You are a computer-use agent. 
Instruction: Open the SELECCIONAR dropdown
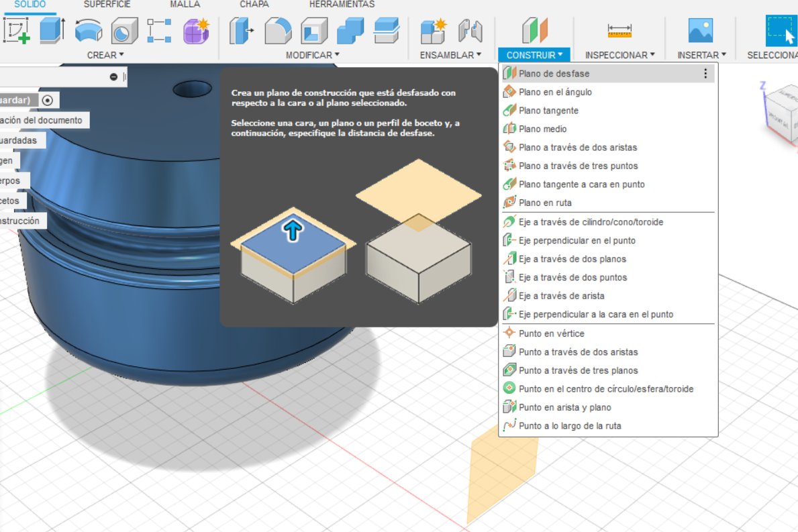point(772,55)
